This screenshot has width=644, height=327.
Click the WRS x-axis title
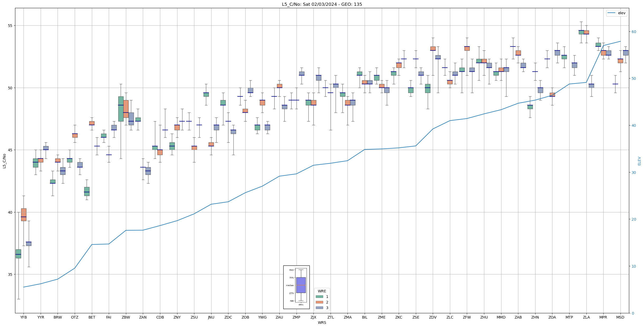(x=322, y=323)
